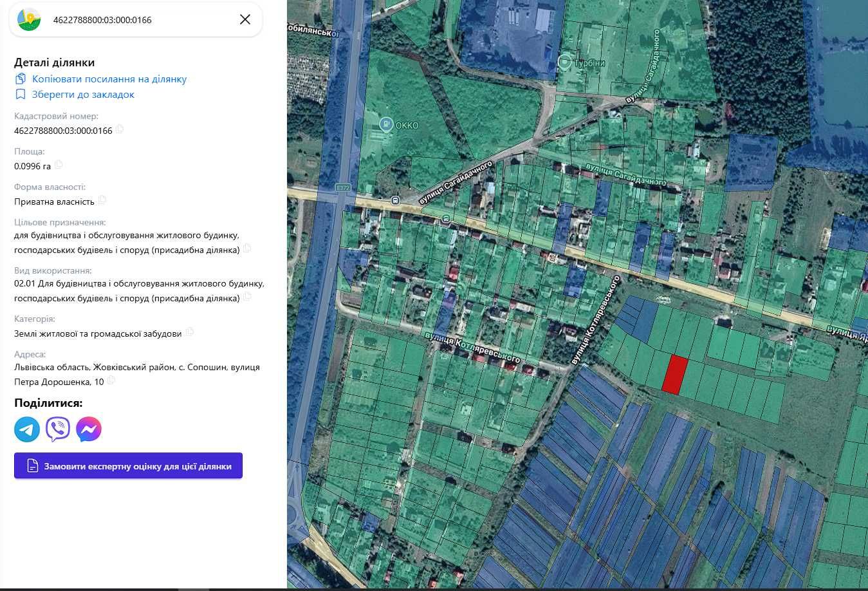The width and height of the screenshot is (868, 591).
Task: Open Копіювати посилання на ділянку link
Action: tap(109, 79)
